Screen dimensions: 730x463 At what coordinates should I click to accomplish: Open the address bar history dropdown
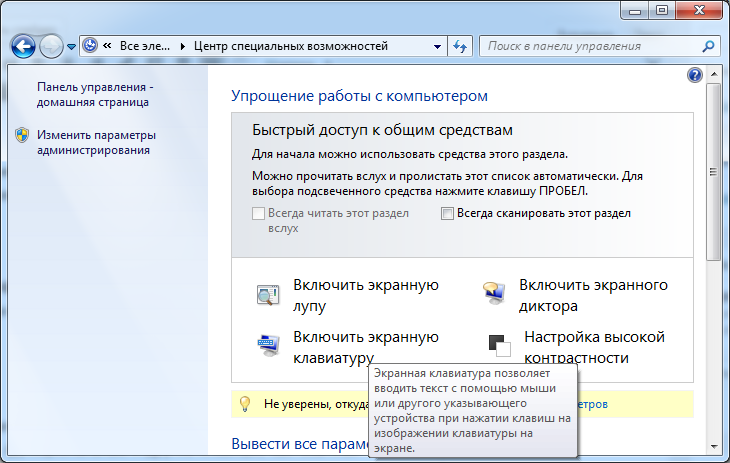click(437, 46)
